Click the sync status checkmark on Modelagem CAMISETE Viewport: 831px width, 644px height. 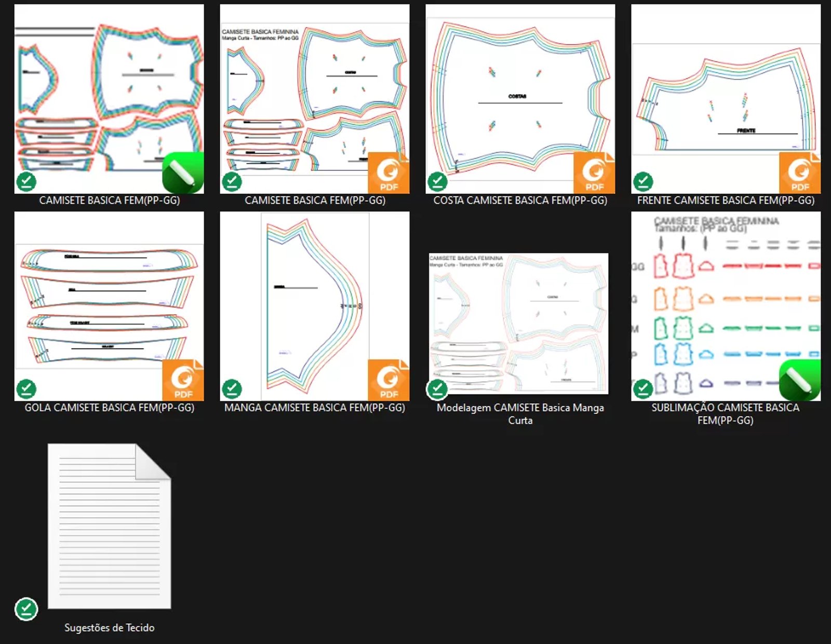(x=437, y=389)
